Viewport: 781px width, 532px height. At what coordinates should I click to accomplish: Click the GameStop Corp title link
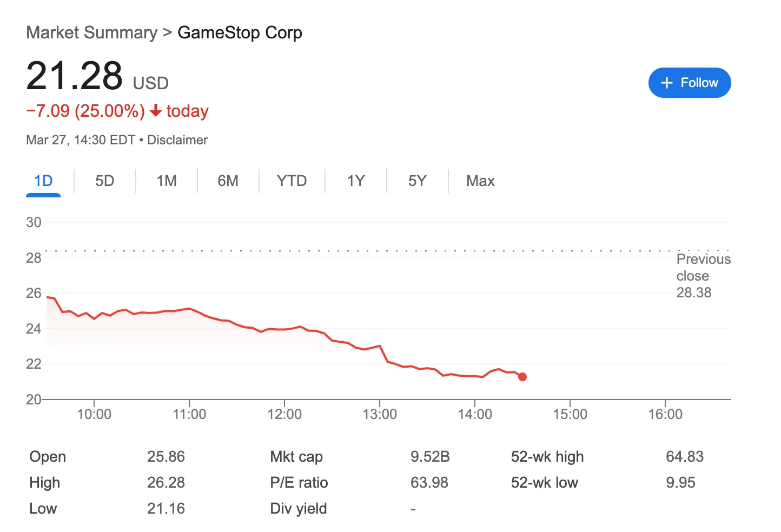[x=240, y=32]
